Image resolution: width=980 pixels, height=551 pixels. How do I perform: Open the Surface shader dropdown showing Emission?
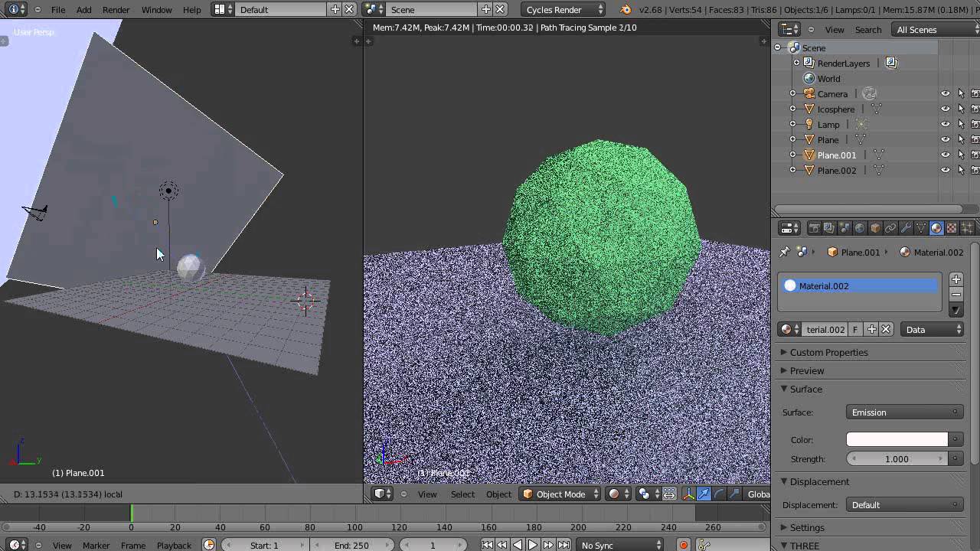[904, 412]
